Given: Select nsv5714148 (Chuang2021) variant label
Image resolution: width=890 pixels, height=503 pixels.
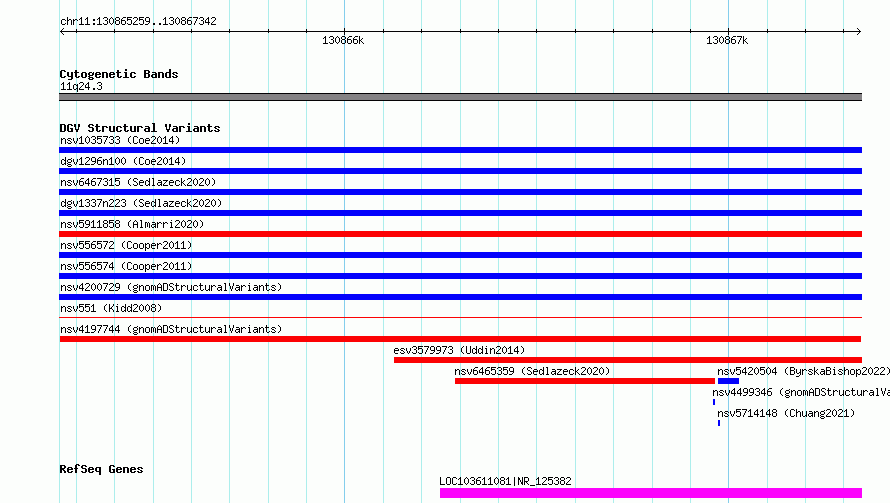Looking at the screenshot, I should tap(786, 413).
